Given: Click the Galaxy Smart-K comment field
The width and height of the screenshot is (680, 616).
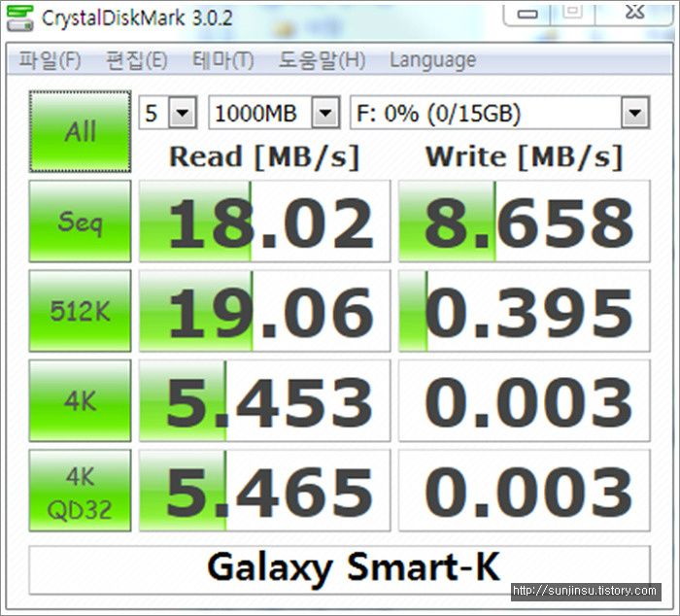Looking at the screenshot, I should [340, 570].
